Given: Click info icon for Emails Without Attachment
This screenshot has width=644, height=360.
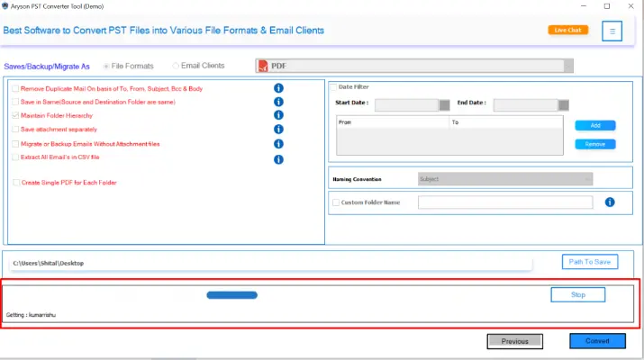Looking at the screenshot, I should [278, 144].
